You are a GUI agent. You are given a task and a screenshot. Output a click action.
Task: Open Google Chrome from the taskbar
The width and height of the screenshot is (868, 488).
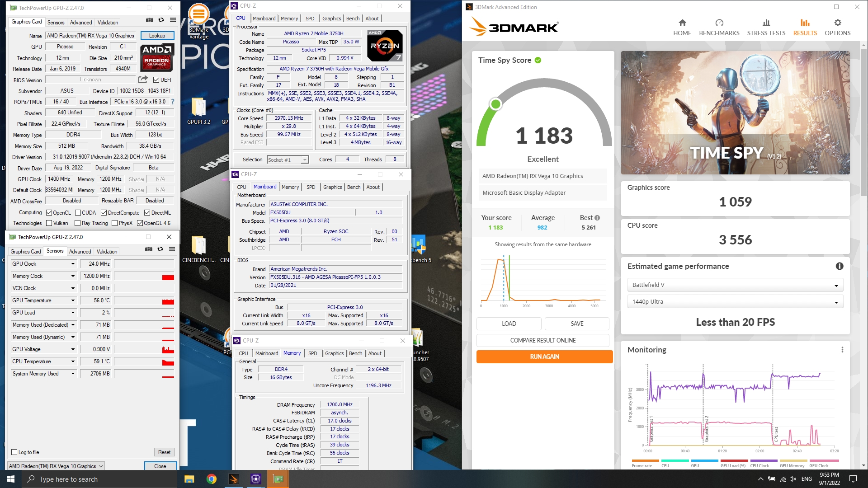(x=211, y=479)
